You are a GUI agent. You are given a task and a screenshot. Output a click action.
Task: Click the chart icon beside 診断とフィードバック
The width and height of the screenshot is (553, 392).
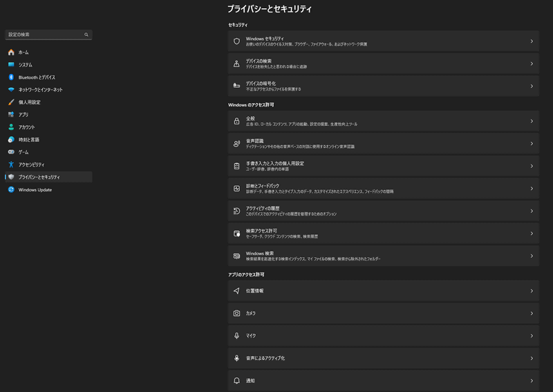point(236,189)
